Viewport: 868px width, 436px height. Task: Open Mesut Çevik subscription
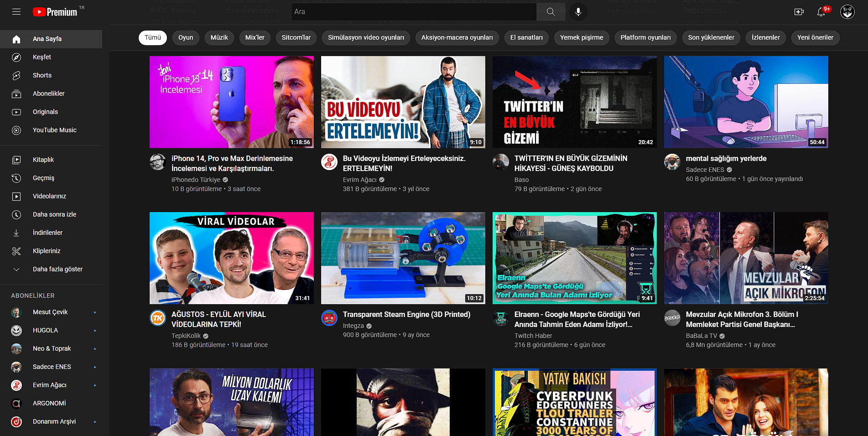(x=51, y=312)
